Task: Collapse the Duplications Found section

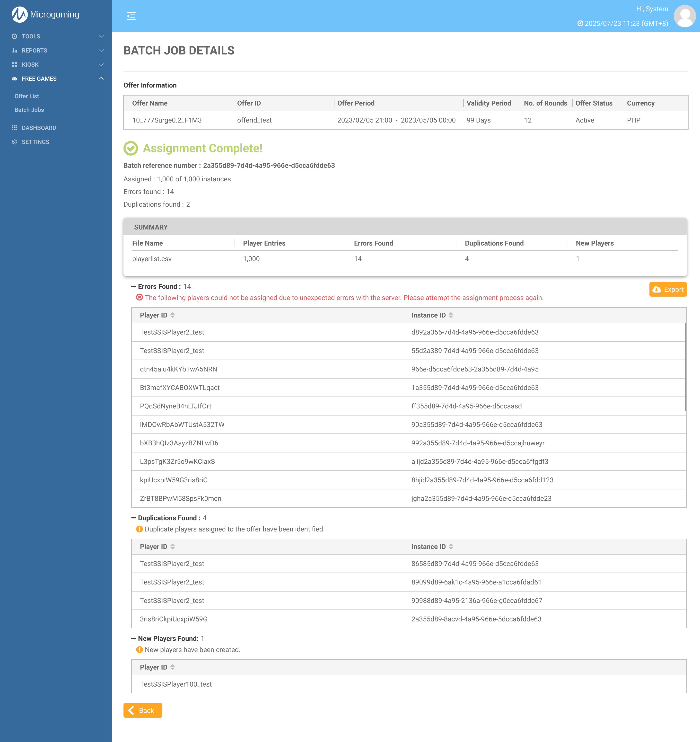Action: pos(134,518)
